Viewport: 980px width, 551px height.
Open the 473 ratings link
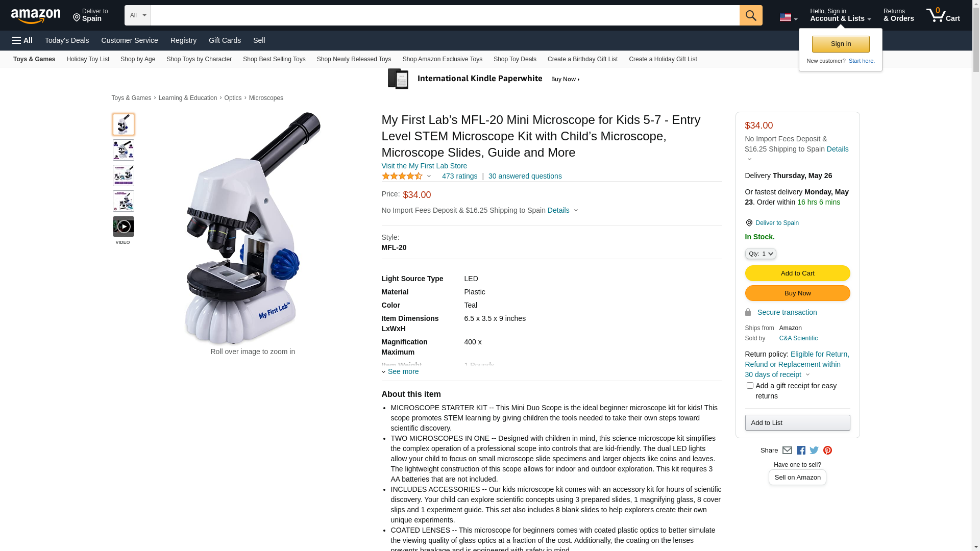(459, 176)
